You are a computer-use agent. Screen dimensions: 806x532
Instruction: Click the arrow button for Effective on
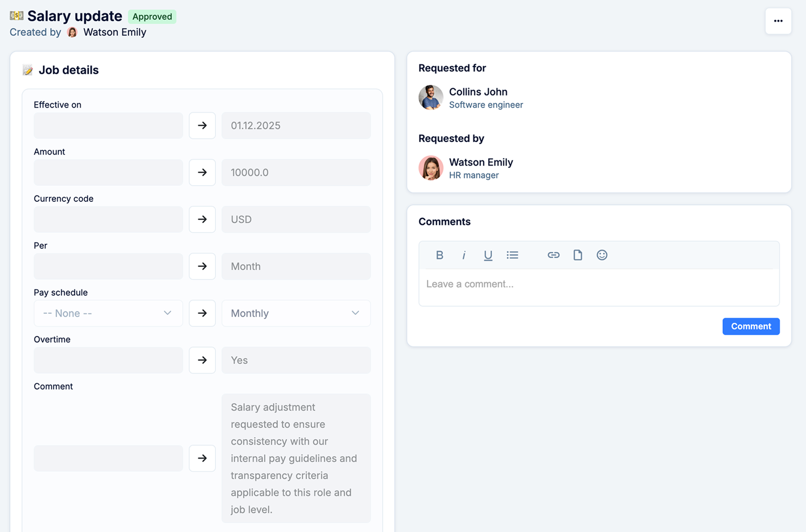202,125
